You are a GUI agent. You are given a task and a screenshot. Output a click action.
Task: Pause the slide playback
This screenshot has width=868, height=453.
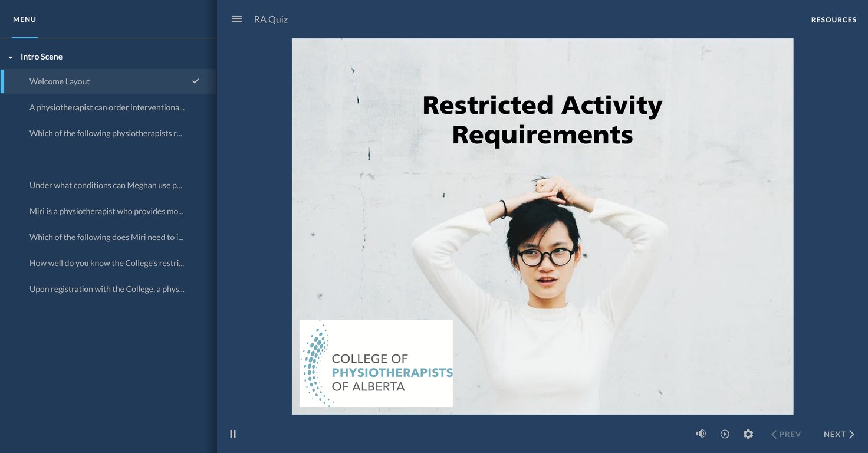point(233,434)
